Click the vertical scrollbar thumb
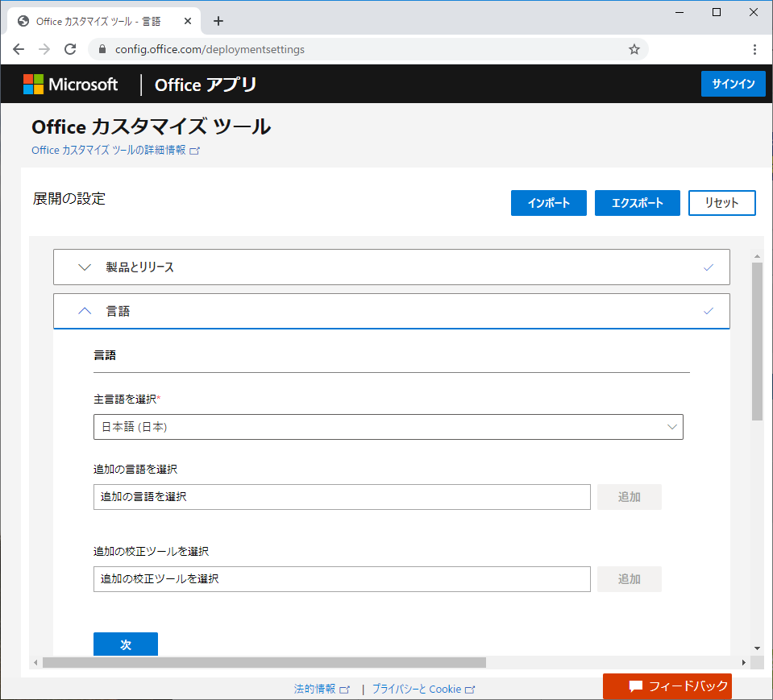 pos(757,342)
